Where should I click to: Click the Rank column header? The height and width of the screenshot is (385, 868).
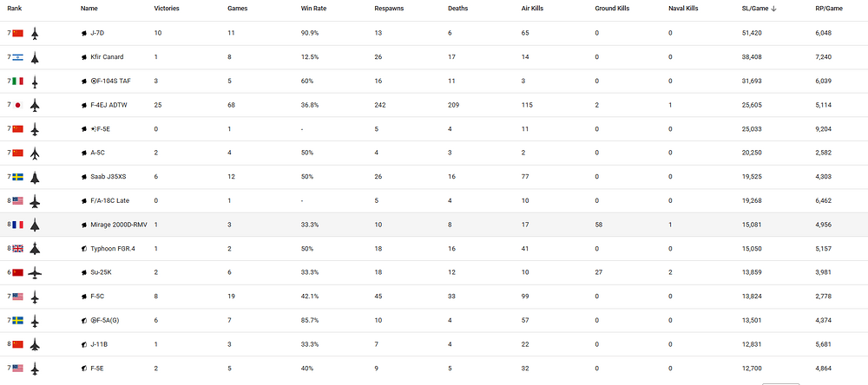coord(15,9)
